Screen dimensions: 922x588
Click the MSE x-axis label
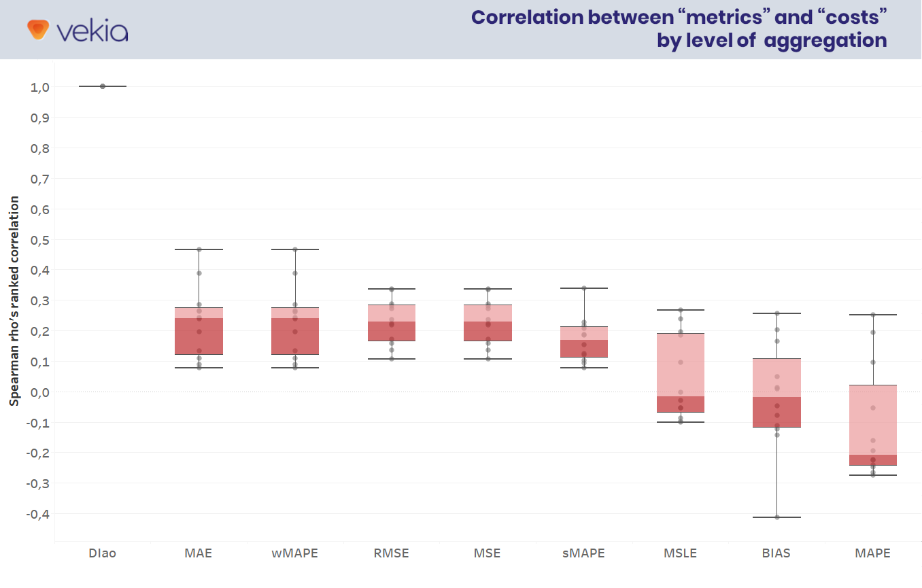click(x=487, y=553)
